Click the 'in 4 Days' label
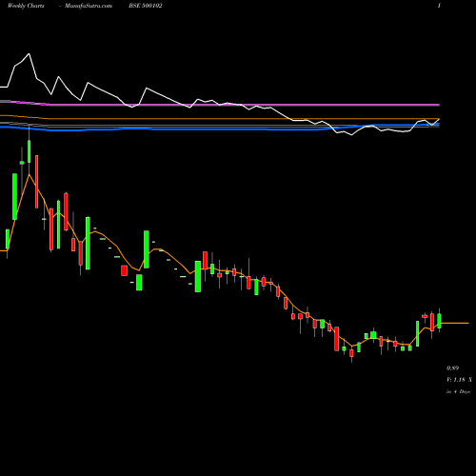The width and height of the screenshot is (476, 476). 458,391
